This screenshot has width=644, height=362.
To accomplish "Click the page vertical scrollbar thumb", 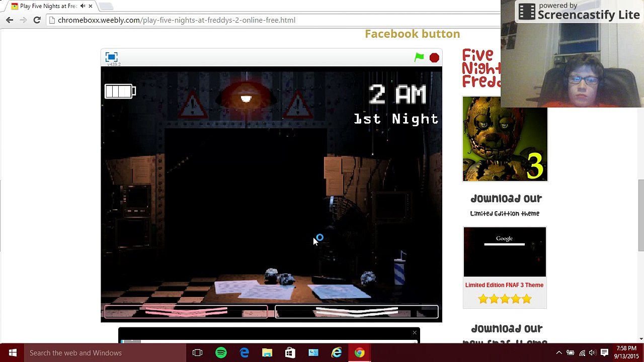I will pos(640,215).
